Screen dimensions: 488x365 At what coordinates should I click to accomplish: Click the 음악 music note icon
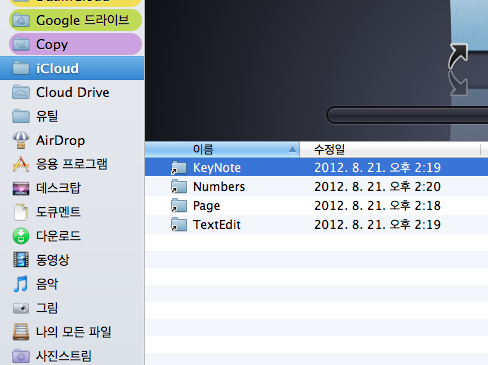coord(21,284)
